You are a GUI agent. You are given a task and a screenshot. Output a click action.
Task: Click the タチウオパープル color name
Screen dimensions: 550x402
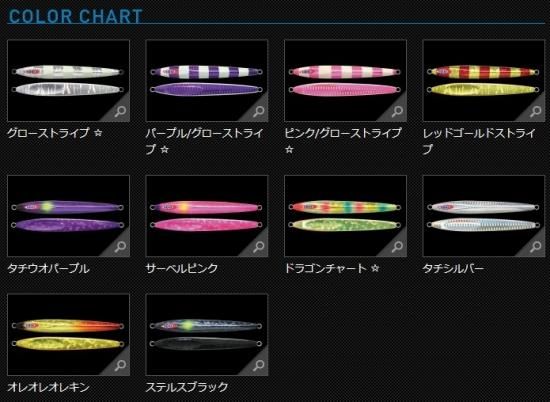(x=48, y=269)
